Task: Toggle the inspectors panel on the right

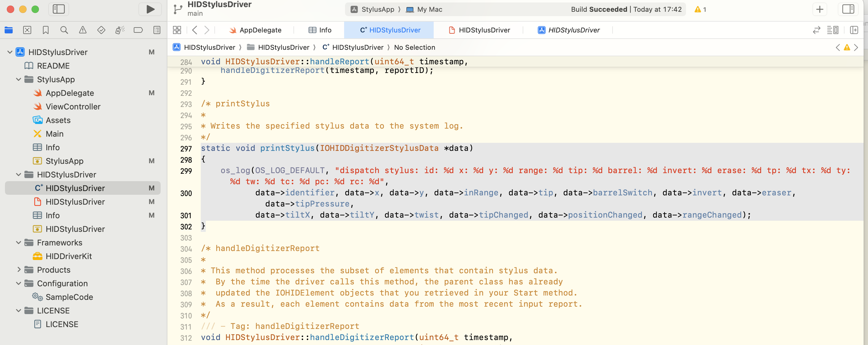Action: pyautogui.click(x=848, y=10)
